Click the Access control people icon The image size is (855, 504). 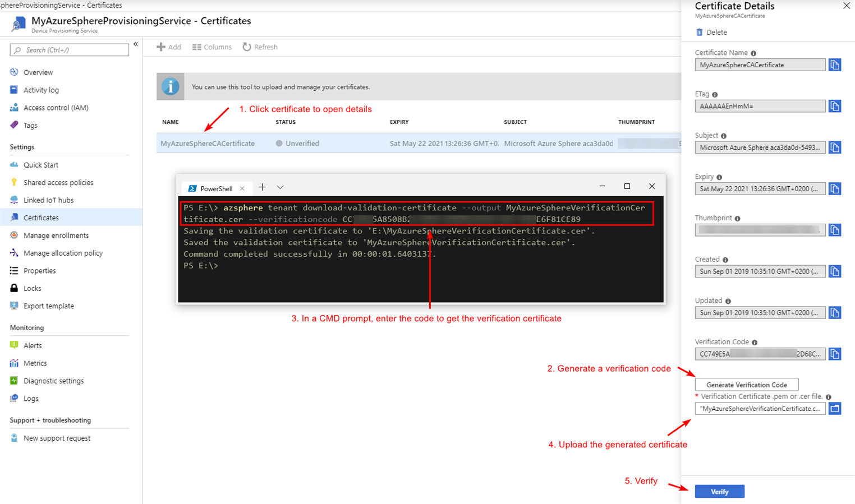pyautogui.click(x=14, y=107)
